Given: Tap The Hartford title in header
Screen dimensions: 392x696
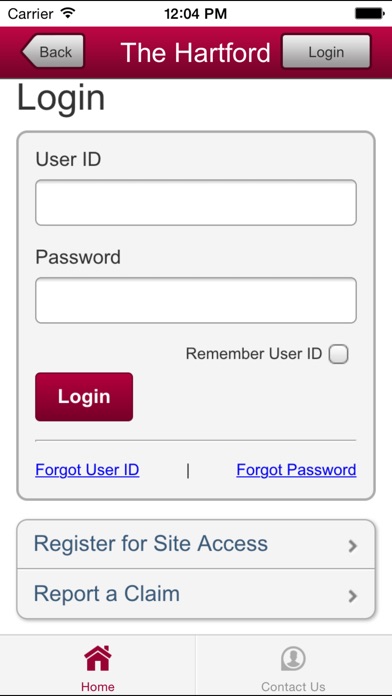Looking at the screenshot, I should (x=195, y=52).
